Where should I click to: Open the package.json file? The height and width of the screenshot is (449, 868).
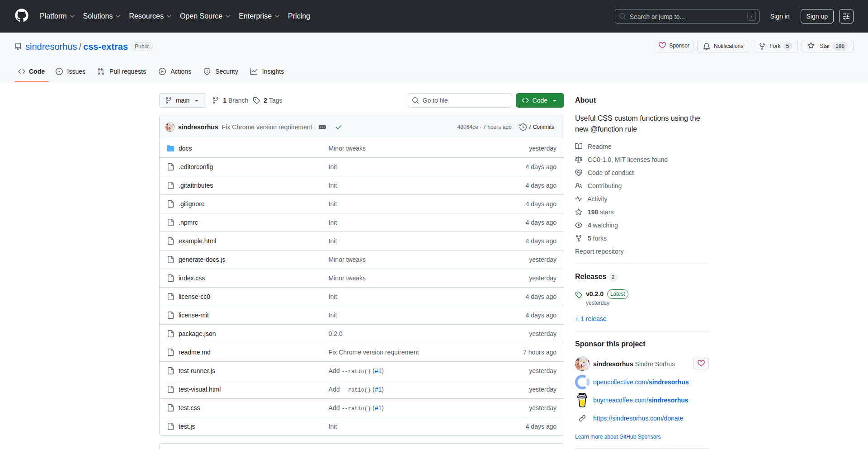point(197,334)
